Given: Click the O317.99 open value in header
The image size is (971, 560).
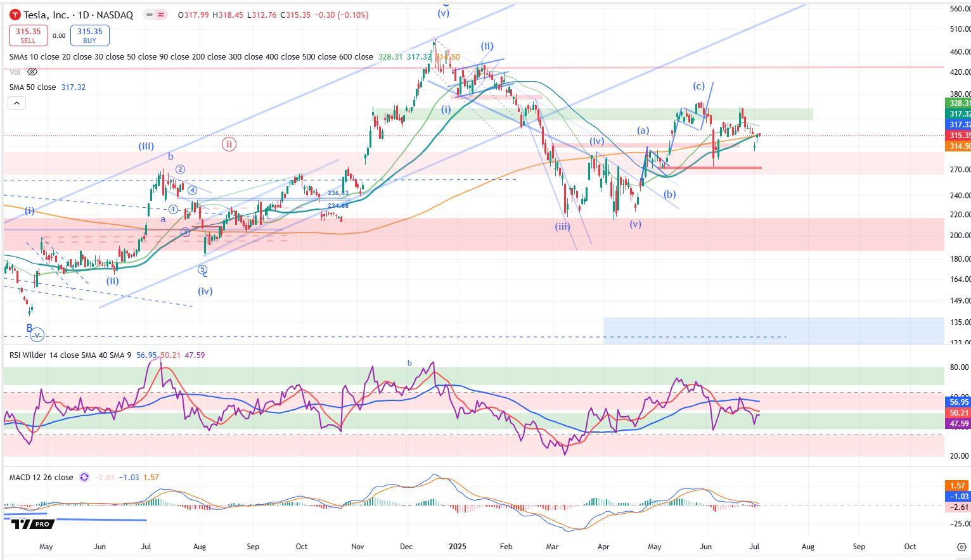Looking at the screenshot, I should tap(193, 15).
